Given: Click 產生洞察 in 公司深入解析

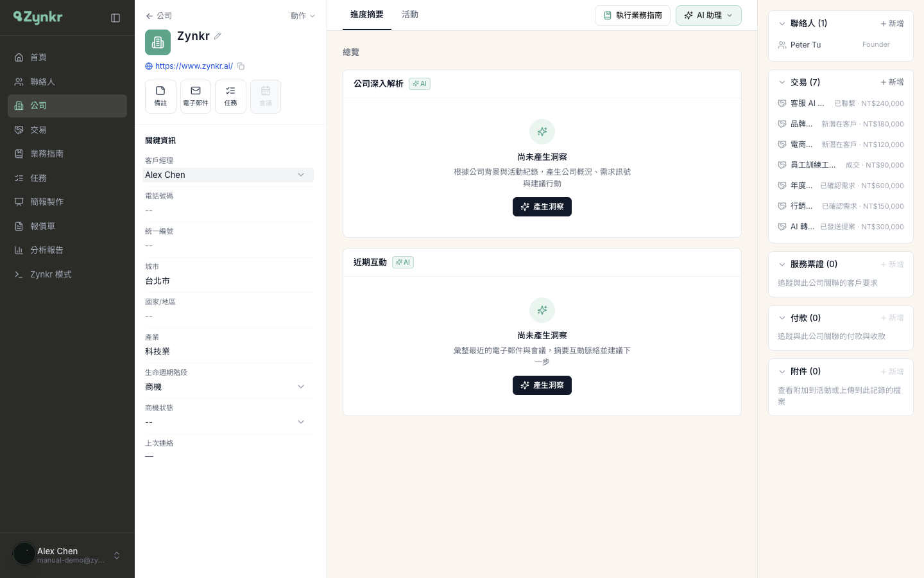Looking at the screenshot, I should [x=542, y=207].
